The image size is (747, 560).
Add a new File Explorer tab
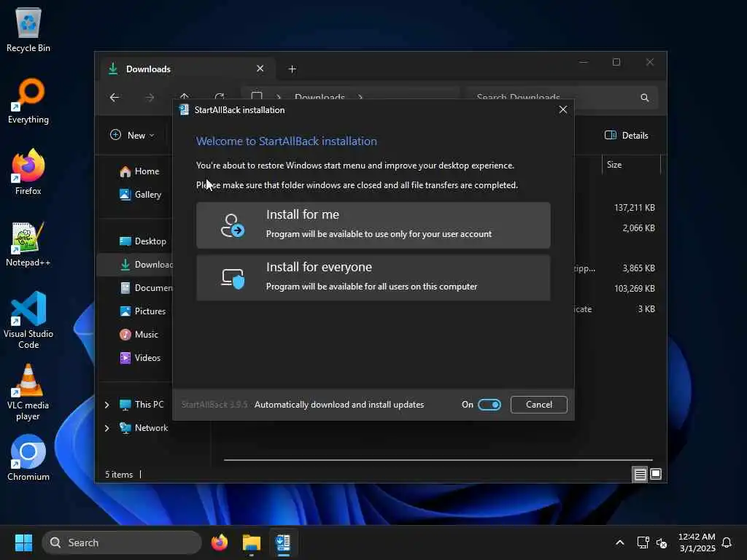(292, 69)
